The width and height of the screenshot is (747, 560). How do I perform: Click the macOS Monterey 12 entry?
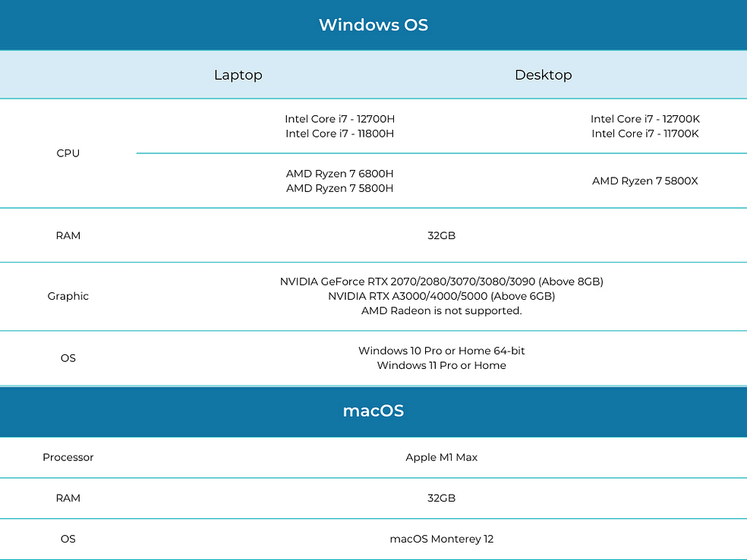[x=443, y=539]
